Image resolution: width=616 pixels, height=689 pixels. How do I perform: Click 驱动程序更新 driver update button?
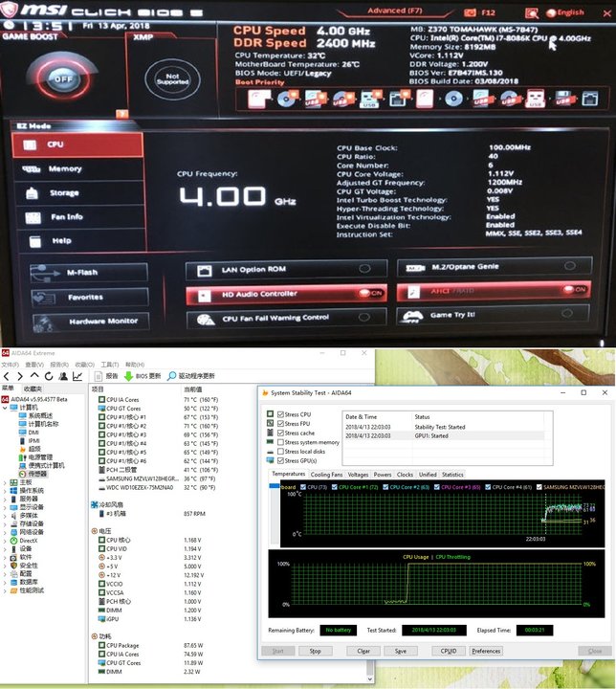[x=191, y=376]
